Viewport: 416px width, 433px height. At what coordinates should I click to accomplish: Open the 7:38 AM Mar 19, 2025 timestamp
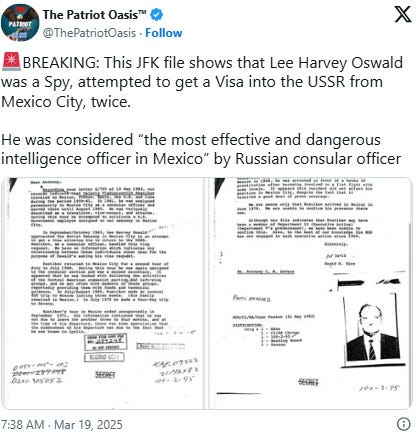(62, 425)
